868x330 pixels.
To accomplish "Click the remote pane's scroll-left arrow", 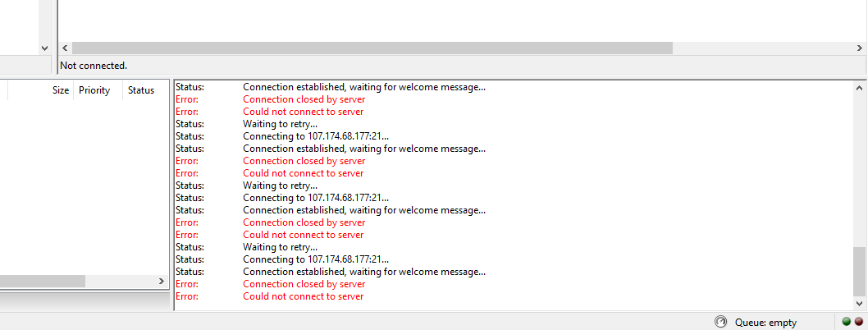I will (66, 48).
